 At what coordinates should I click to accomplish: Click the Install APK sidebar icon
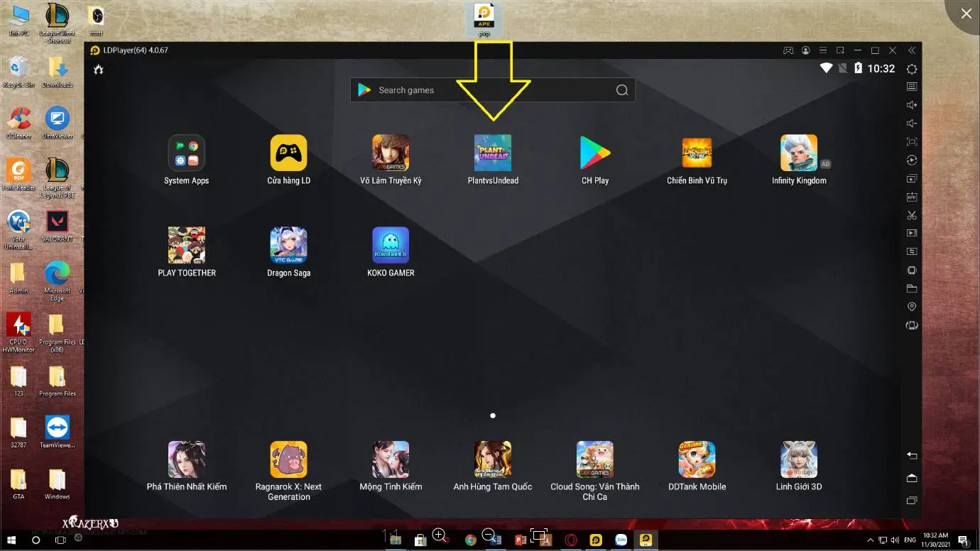click(912, 197)
